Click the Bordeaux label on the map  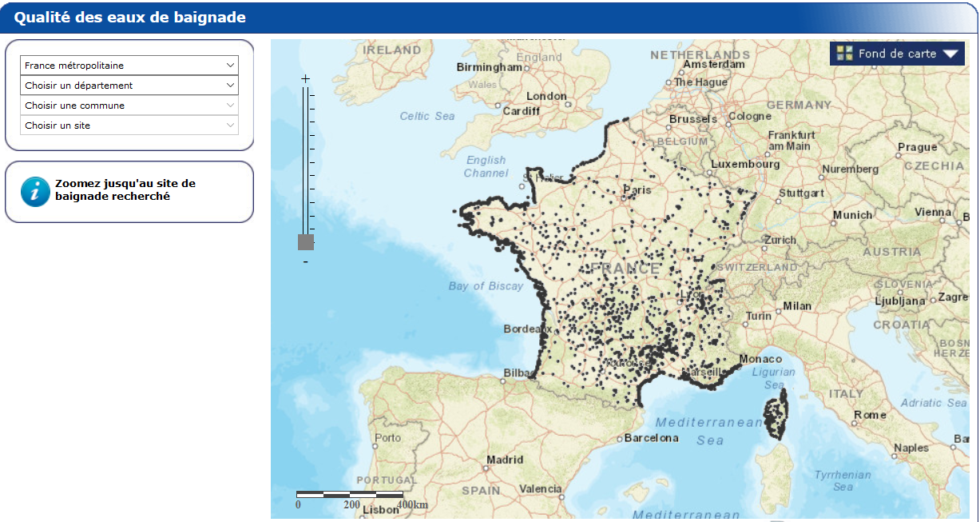tap(527, 329)
